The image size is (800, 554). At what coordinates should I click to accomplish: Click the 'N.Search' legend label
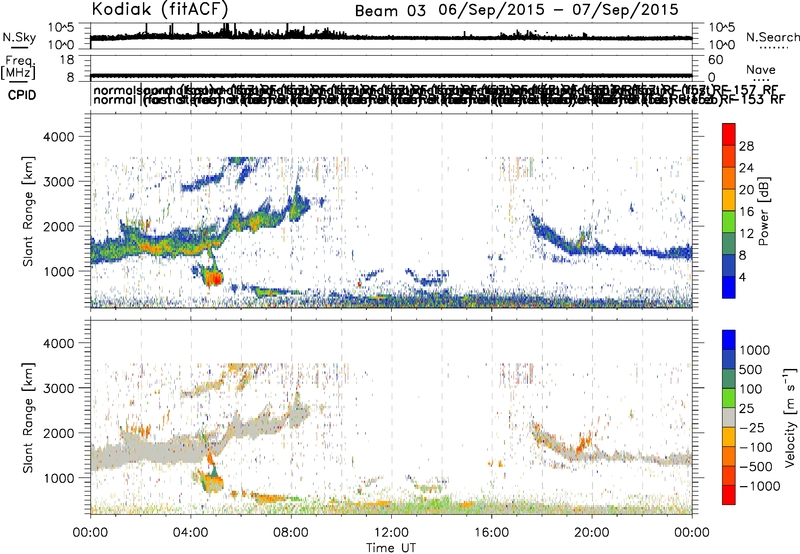click(773, 37)
